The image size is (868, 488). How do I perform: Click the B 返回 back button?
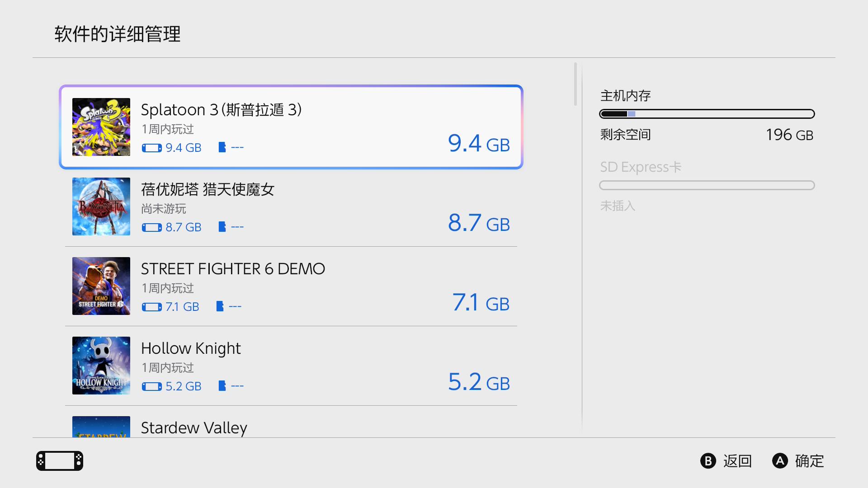click(x=726, y=461)
